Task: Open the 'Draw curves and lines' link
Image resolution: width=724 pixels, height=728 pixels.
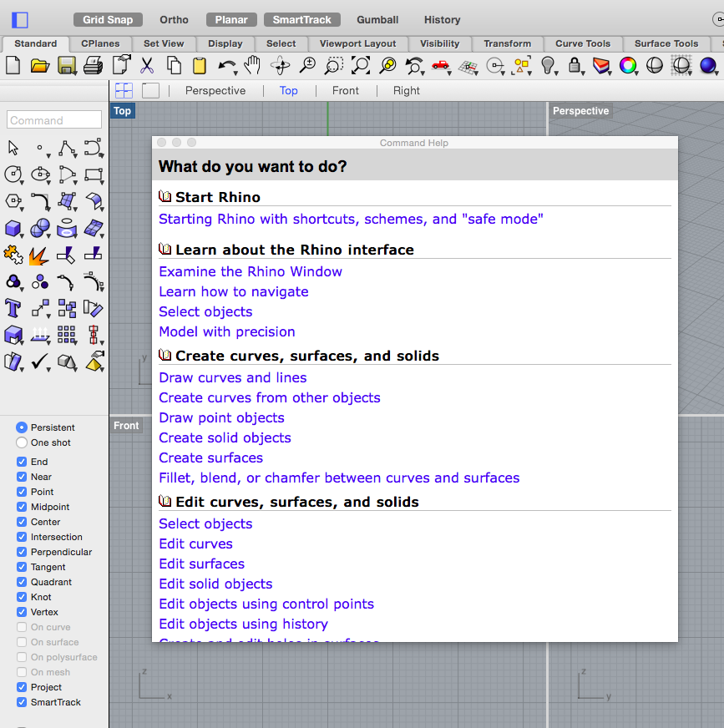Action: point(232,377)
